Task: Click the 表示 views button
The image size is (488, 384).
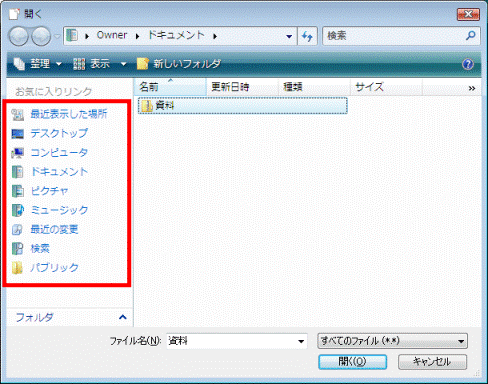Action: pyautogui.click(x=92, y=63)
